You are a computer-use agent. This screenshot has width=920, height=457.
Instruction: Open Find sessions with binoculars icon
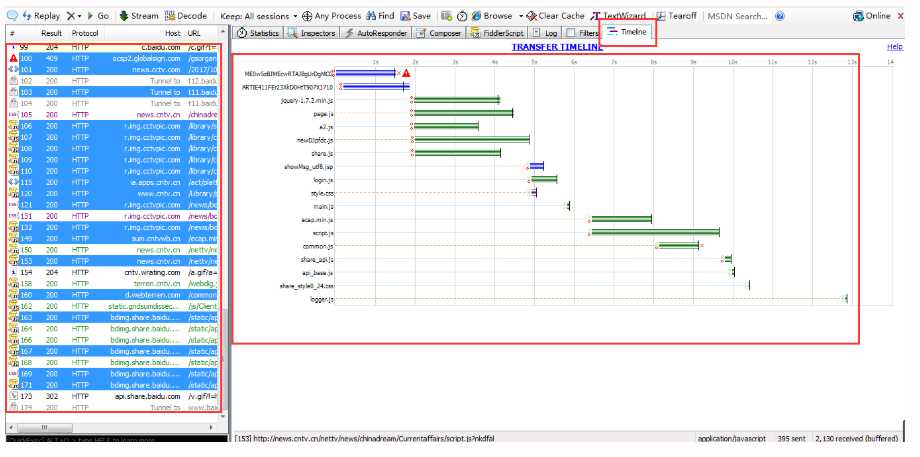pos(380,16)
